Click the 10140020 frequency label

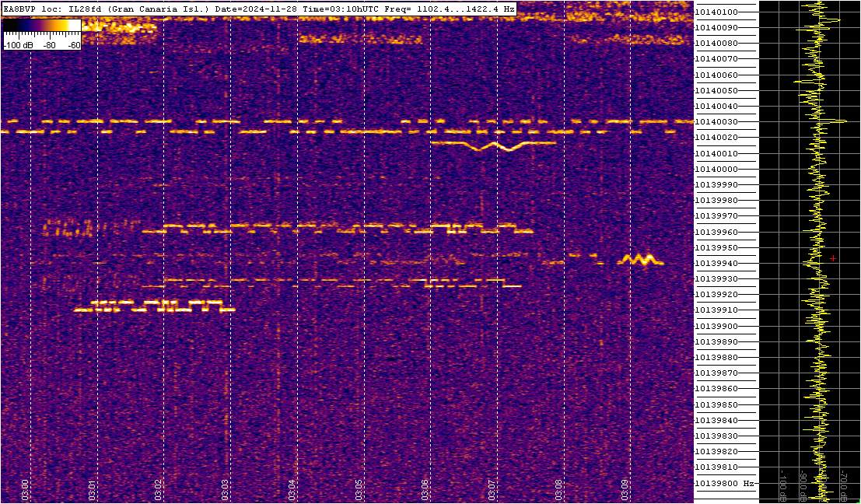716,137
